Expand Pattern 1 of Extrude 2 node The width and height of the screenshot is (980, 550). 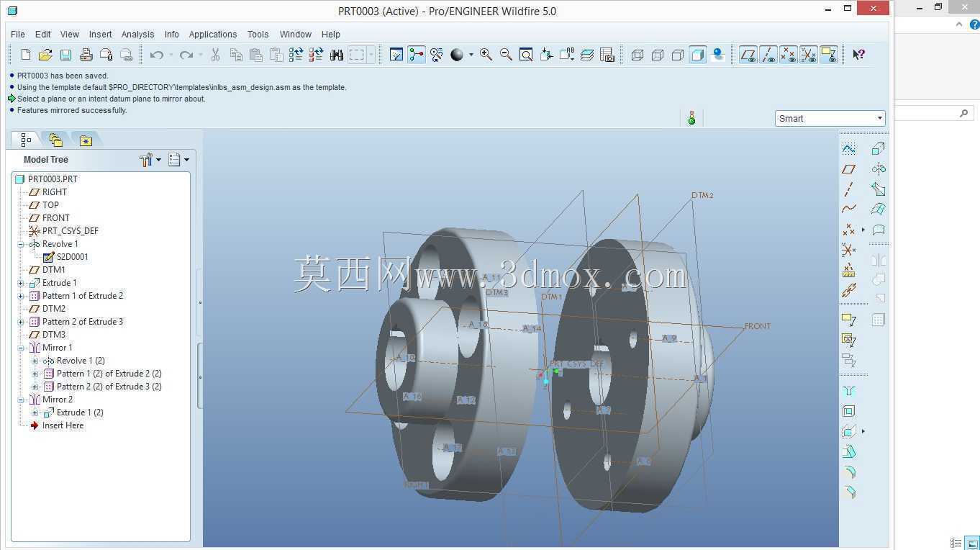[21, 296]
